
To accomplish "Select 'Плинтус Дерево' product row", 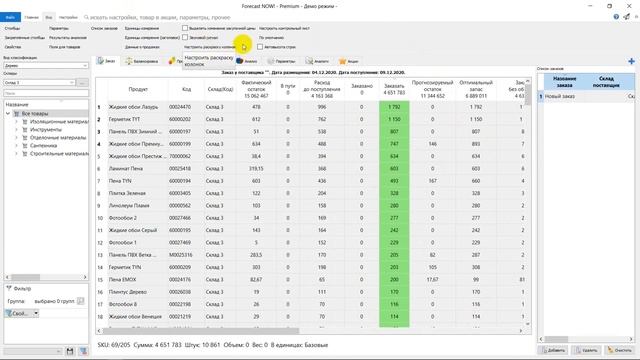I will (x=311, y=292).
